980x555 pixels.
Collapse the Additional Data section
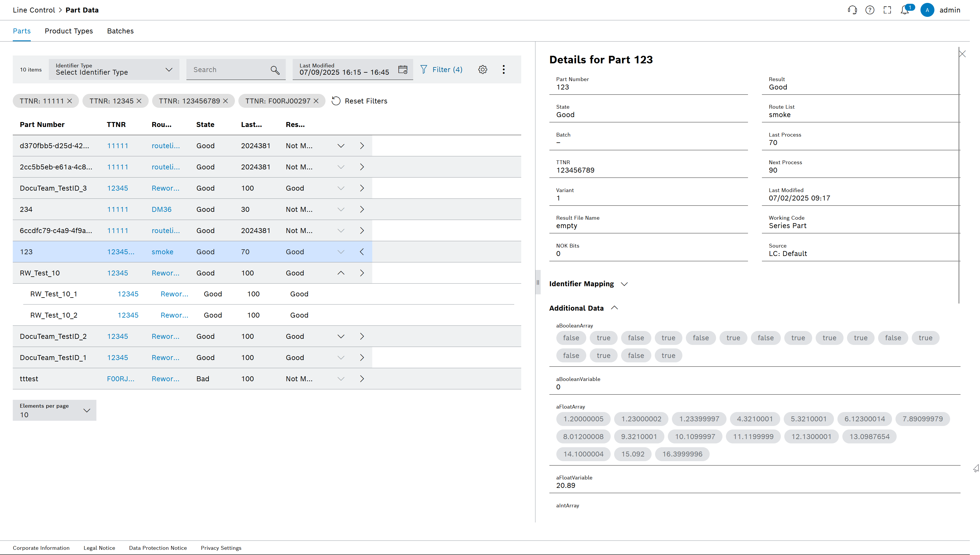(x=614, y=308)
